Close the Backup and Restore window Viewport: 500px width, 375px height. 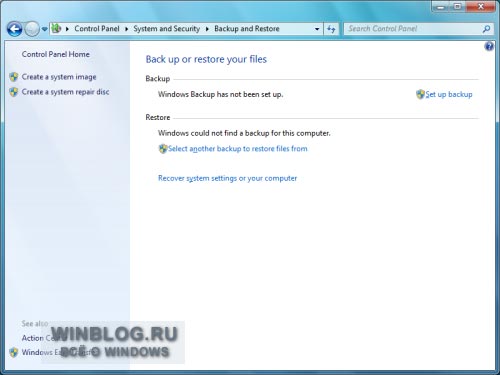click(480, 7)
